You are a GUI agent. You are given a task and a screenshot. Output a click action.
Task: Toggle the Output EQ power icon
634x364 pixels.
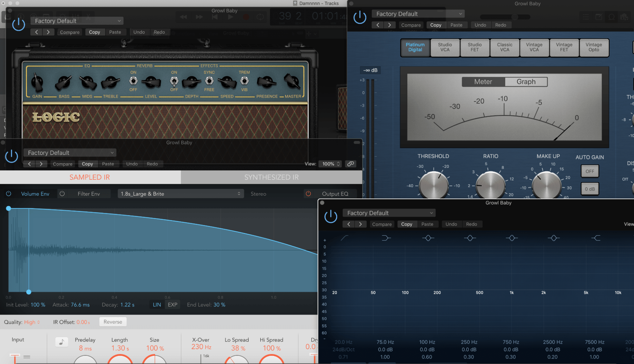coord(308,194)
